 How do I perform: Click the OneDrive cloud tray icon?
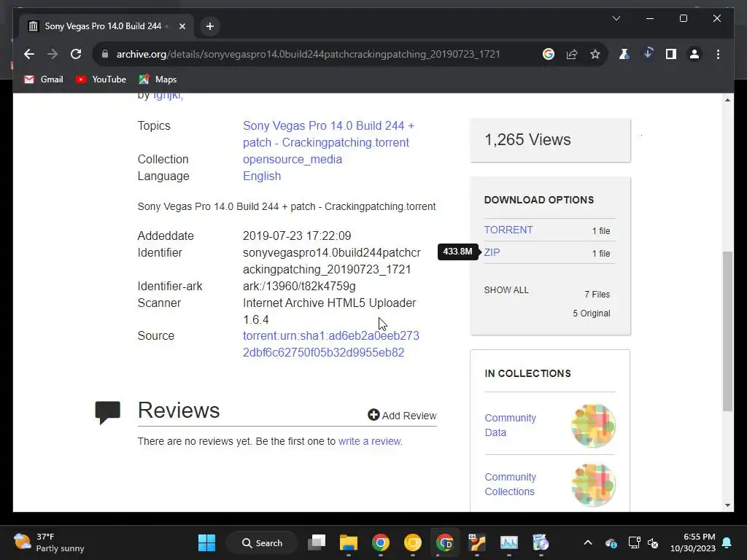[611, 542]
